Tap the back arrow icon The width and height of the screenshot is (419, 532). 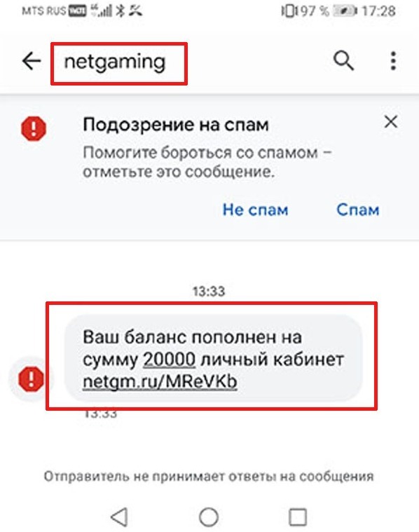32,62
